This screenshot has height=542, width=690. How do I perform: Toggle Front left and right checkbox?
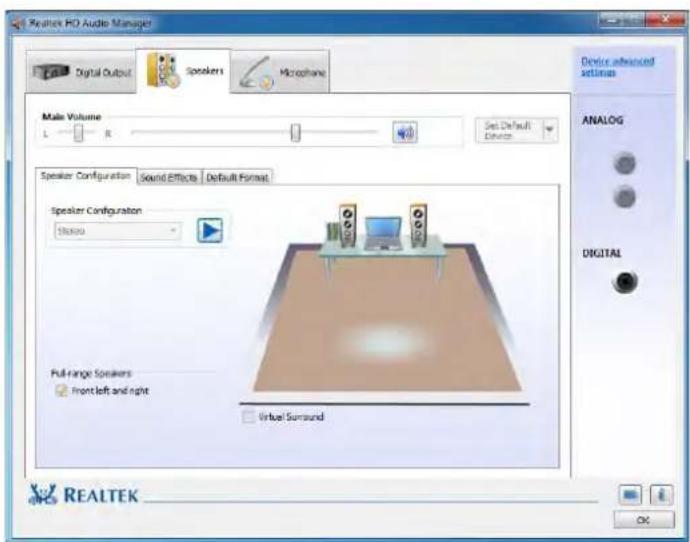click(62, 391)
